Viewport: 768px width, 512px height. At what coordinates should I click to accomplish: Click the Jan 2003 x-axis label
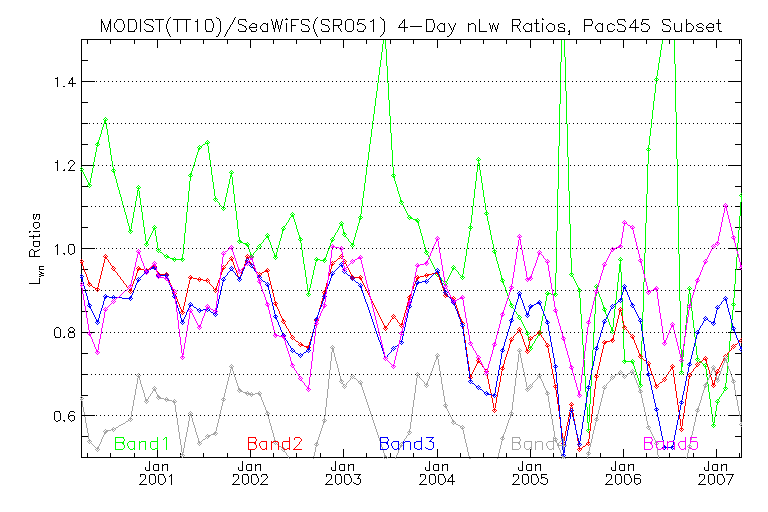(x=343, y=473)
